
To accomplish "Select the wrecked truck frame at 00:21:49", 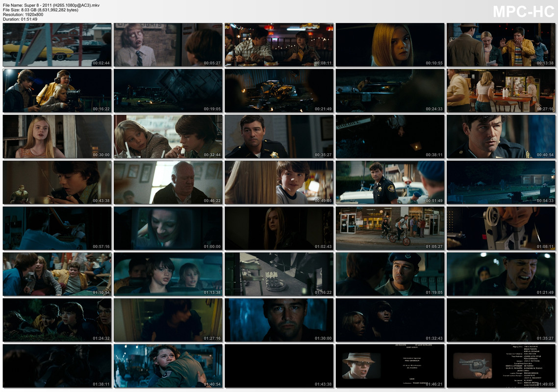I will tap(279, 91).
